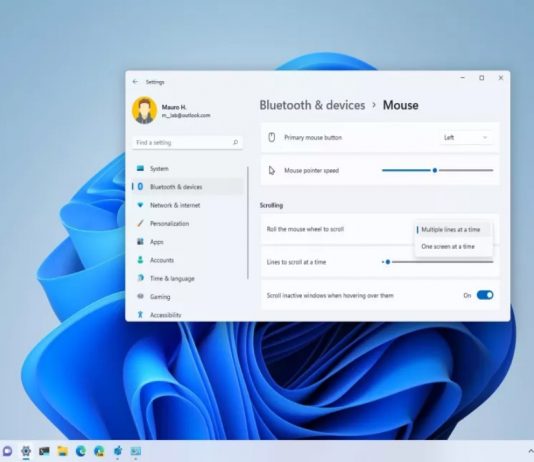The height and width of the screenshot is (462, 534).
Task: Click the back arrow in Settings
Action: (135, 82)
